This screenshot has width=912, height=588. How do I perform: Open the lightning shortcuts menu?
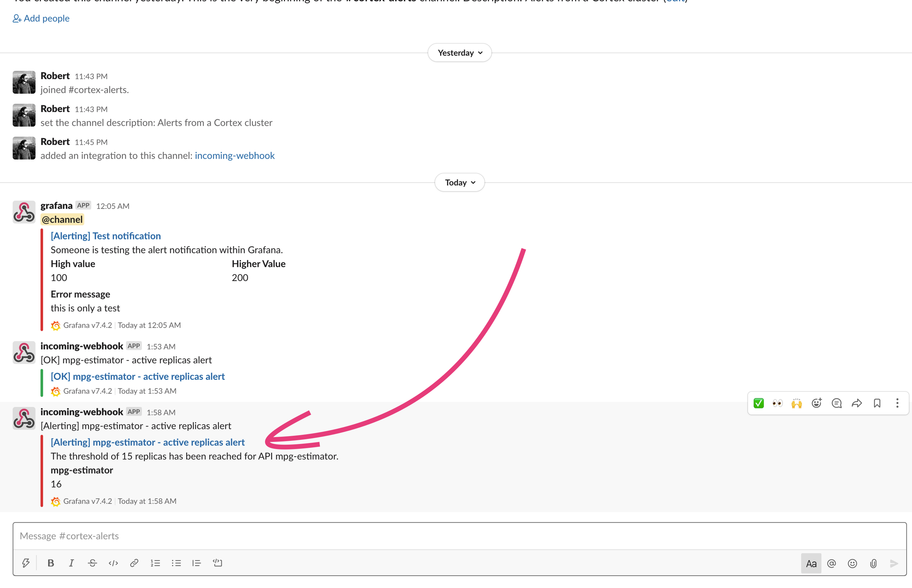[26, 563]
